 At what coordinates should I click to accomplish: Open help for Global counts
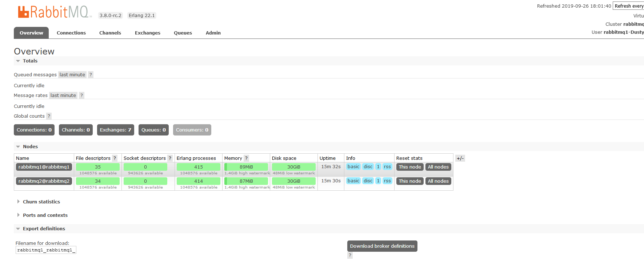coord(49,116)
